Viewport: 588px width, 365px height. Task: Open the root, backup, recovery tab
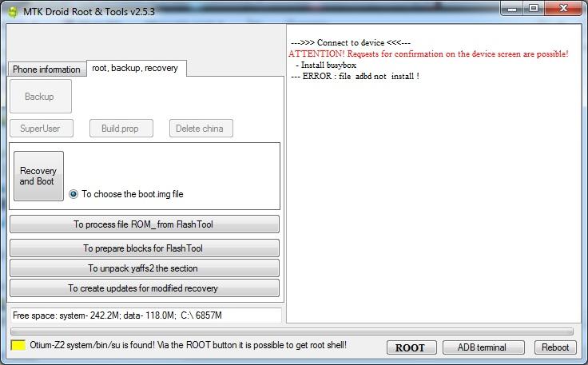(x=136, y=68)
